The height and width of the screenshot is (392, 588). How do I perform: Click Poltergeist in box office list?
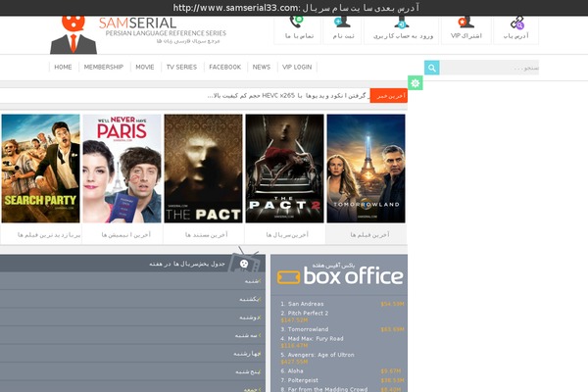pos(303,380)
